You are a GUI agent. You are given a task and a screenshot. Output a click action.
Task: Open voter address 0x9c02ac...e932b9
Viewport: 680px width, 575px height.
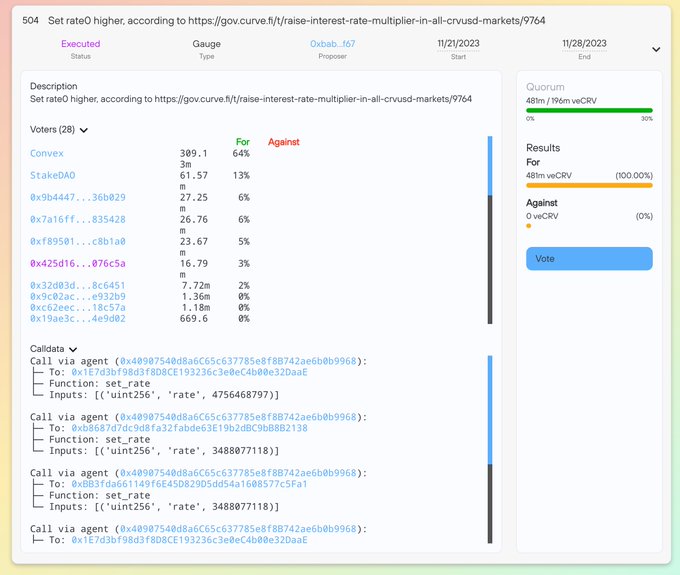tap(78, 297)
